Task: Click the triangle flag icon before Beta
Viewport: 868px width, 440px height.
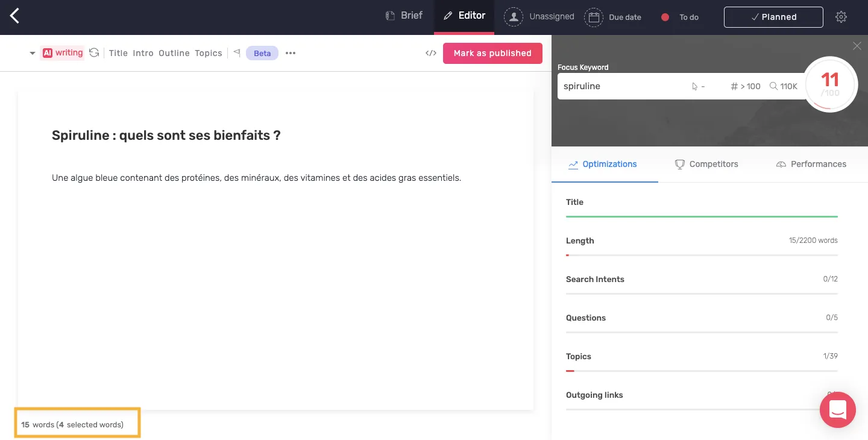Action: click(x=237, y=53)
